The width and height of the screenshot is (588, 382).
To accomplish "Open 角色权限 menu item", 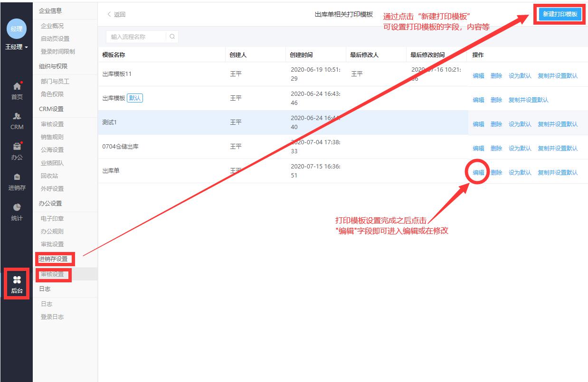I will (x=52, y=94).
